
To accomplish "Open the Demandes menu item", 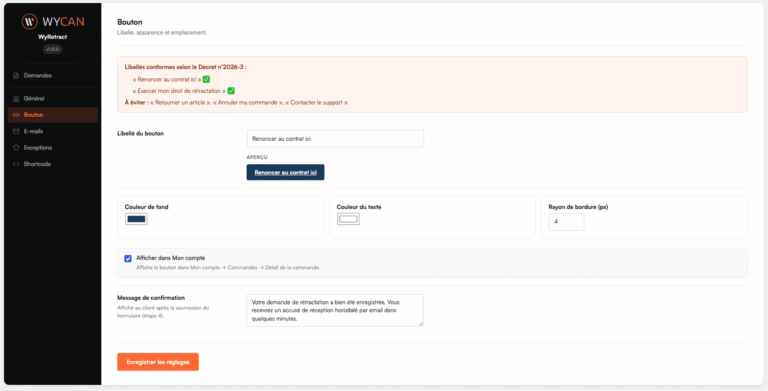I will tap(53, 75).
